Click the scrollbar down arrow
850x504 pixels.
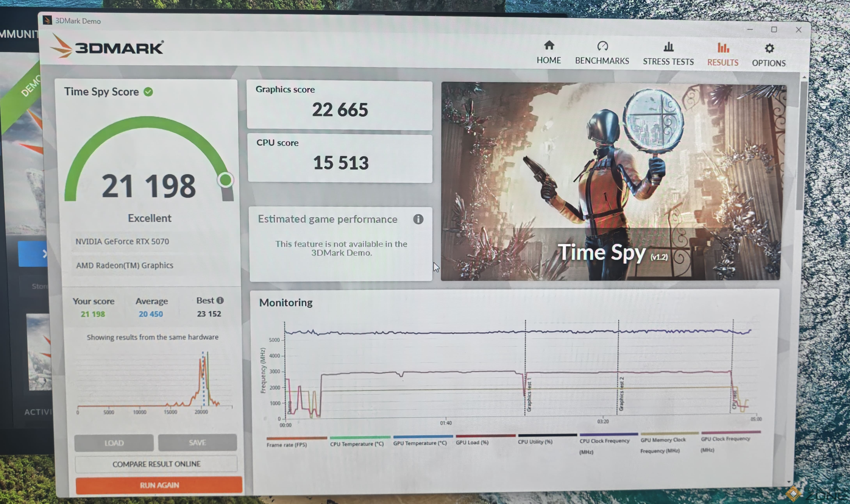[x=789, y=481]
